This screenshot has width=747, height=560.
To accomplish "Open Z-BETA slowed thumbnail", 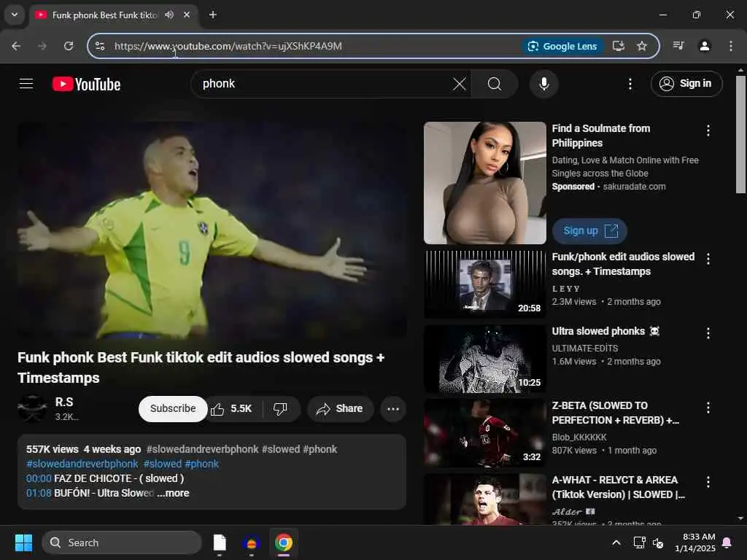I will pyautogui.click(x=485, y=433).
